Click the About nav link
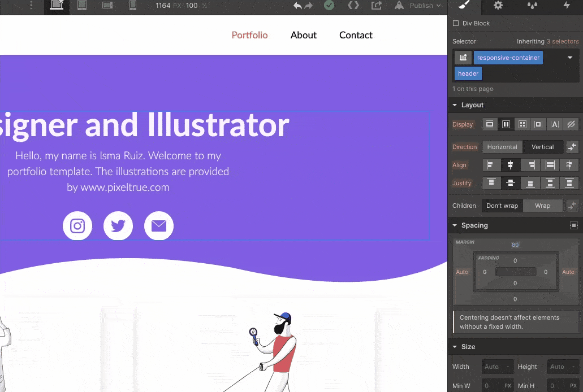Viewport: 583px width, 392px height. tap(304, 35)
